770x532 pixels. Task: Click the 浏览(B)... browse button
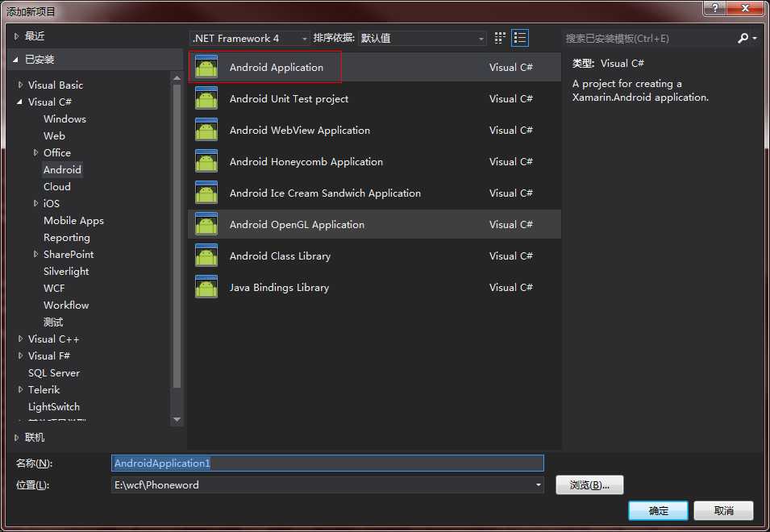(589, 485)
